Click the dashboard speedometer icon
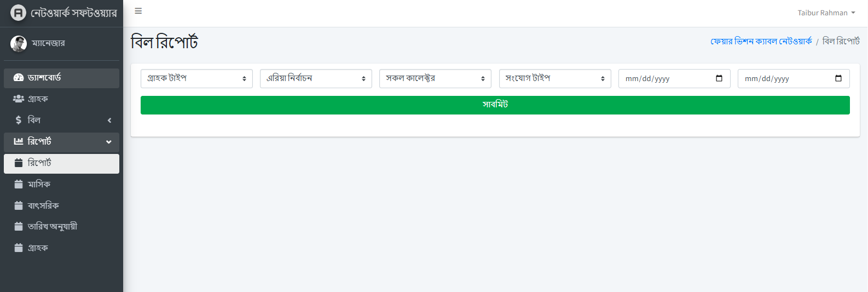The height and width of the screenshot is (292, 868). (x=19, y=78)
